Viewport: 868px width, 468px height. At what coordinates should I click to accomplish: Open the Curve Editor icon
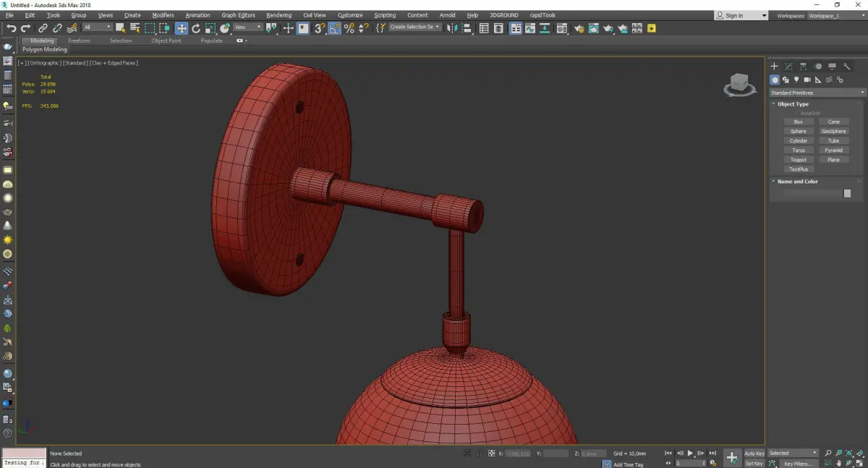pos(530,28)
